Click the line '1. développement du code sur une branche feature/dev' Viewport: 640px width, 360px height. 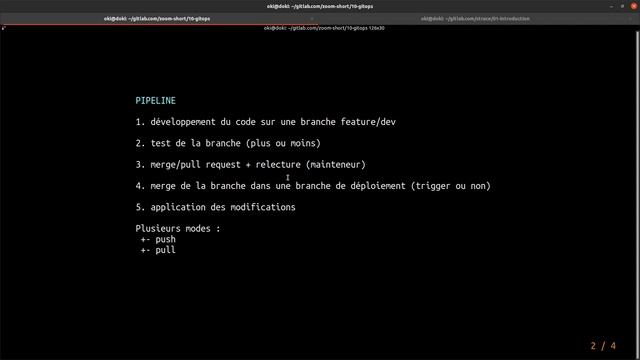coord(265,122)
